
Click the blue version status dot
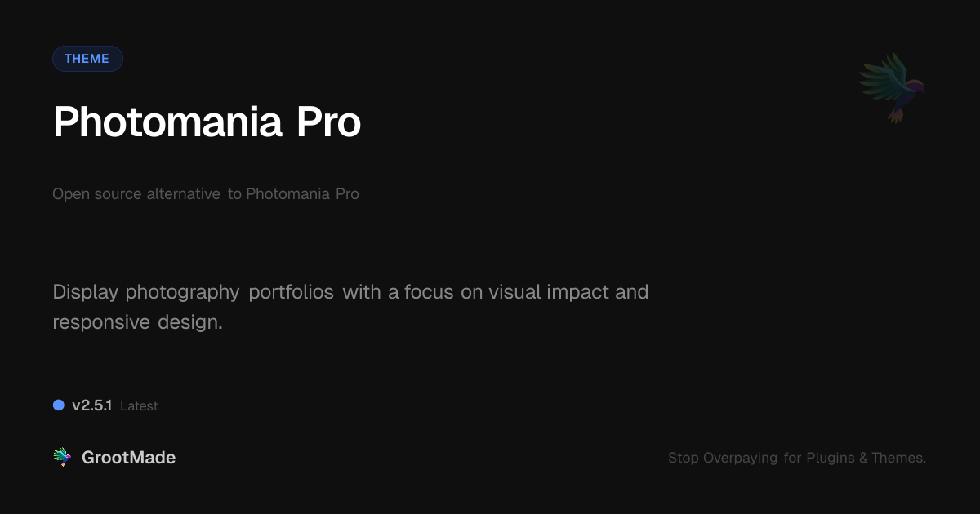tap(59, 405)
